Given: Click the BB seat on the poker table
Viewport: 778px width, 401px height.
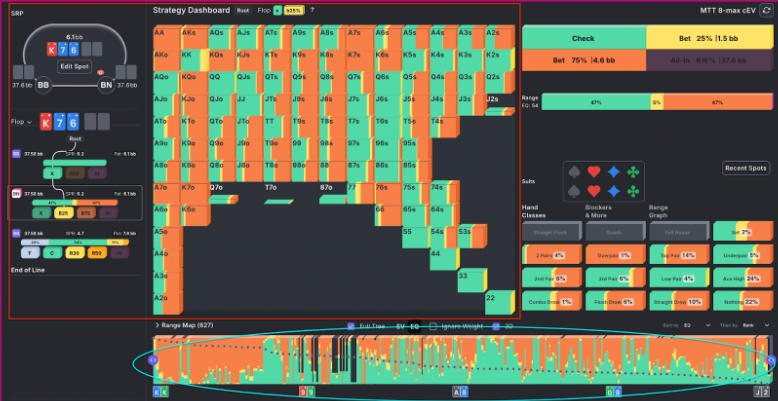Looking at the screenshot, I should tap(42, 86).
